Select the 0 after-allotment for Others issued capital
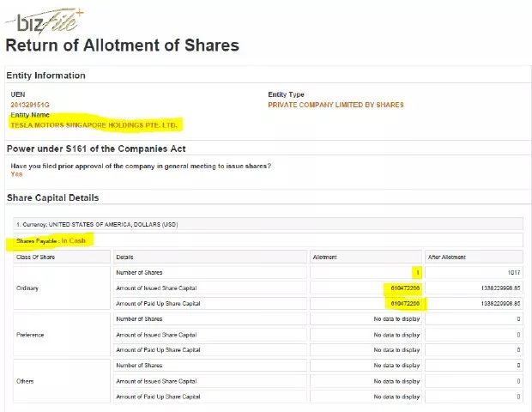 (x=518, y=381)
